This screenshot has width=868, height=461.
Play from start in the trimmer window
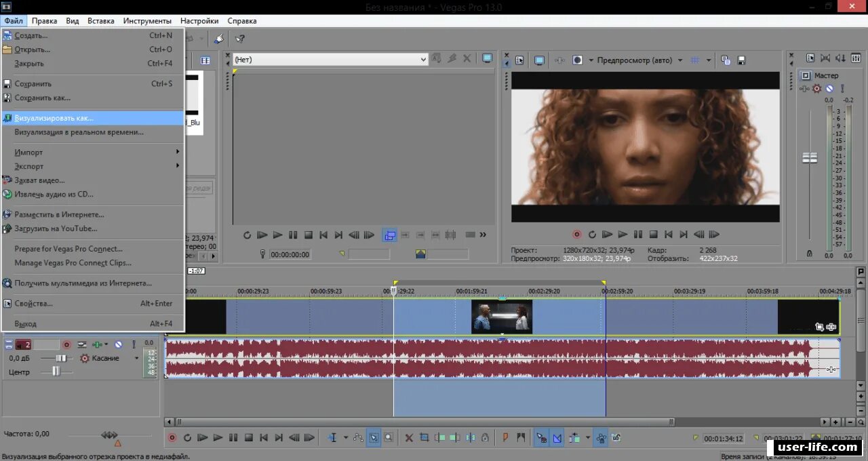click(x=262, y=235)
